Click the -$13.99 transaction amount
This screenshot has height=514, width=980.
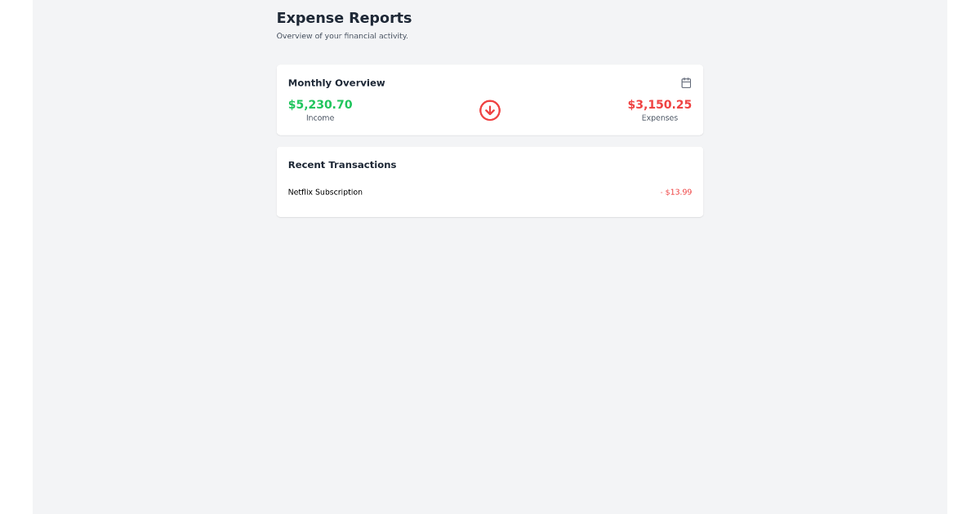tap(676, 192)
